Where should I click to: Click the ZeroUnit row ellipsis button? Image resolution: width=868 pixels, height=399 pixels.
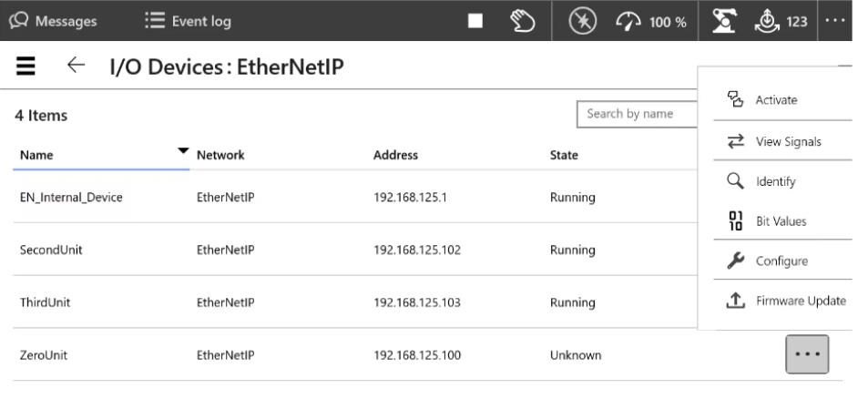coord(807,353)
